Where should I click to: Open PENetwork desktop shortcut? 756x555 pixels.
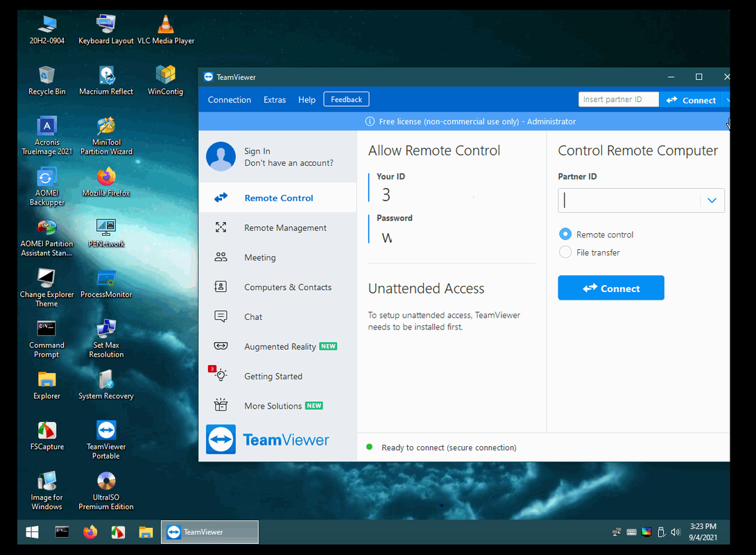pos(106,233)
